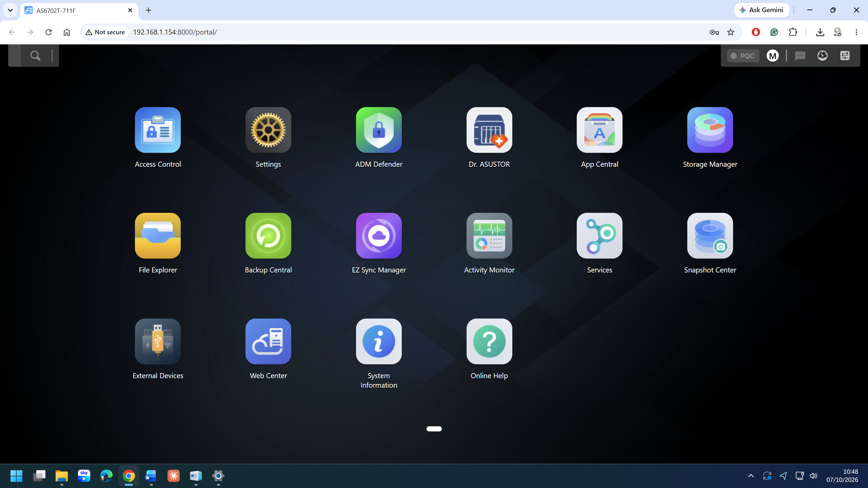Open Dr. ASUSTOR diagnostics

[x=489, y=130]
